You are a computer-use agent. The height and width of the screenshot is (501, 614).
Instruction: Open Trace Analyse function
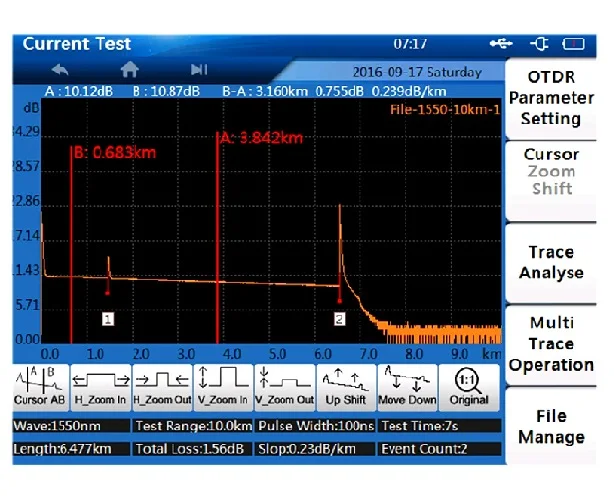point(551,262)
